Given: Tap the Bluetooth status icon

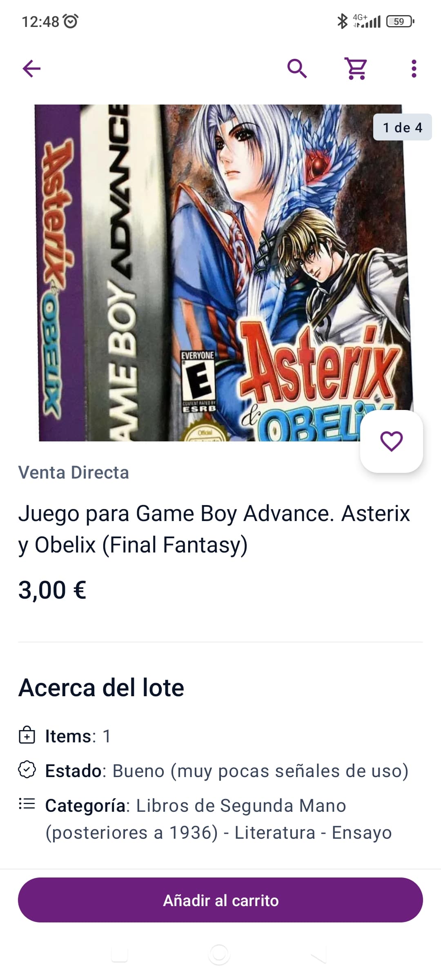Looking at the screenshot, I should coord(342,21).
